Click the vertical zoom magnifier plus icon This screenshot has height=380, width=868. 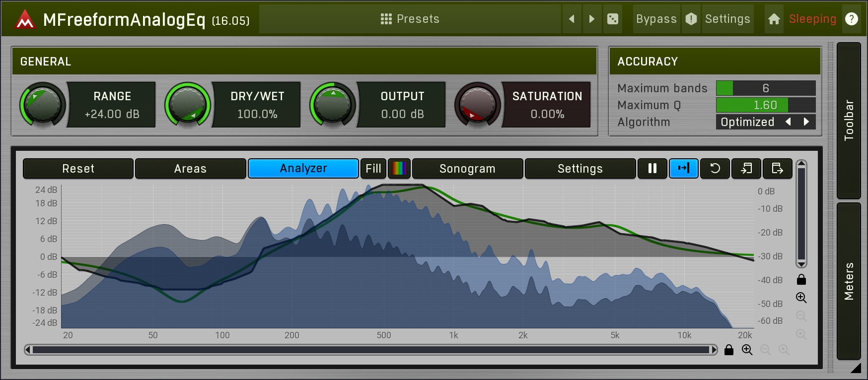click(801, 298)
